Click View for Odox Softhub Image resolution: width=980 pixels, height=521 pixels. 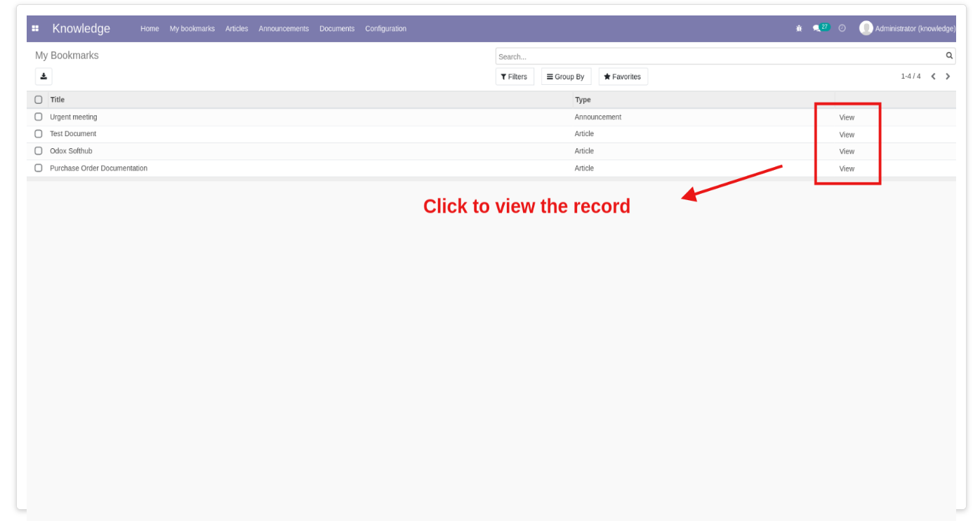(x=847, y=152)
